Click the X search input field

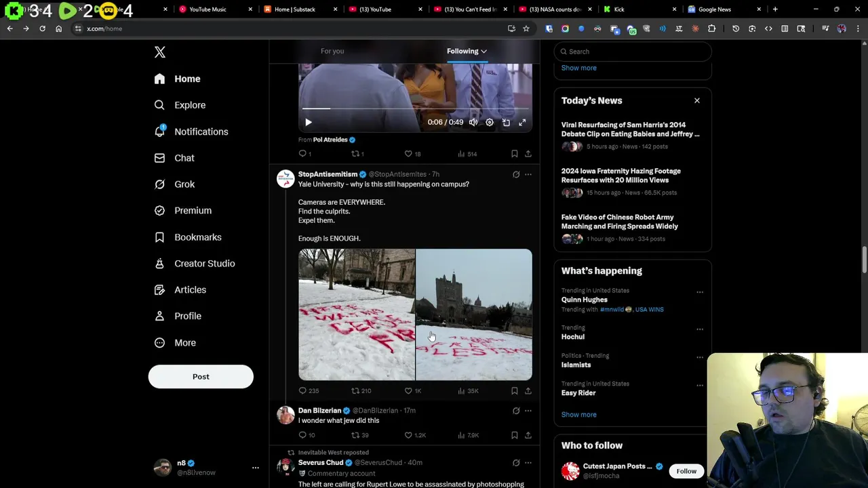pyautogui.click(x=633, y=52)
